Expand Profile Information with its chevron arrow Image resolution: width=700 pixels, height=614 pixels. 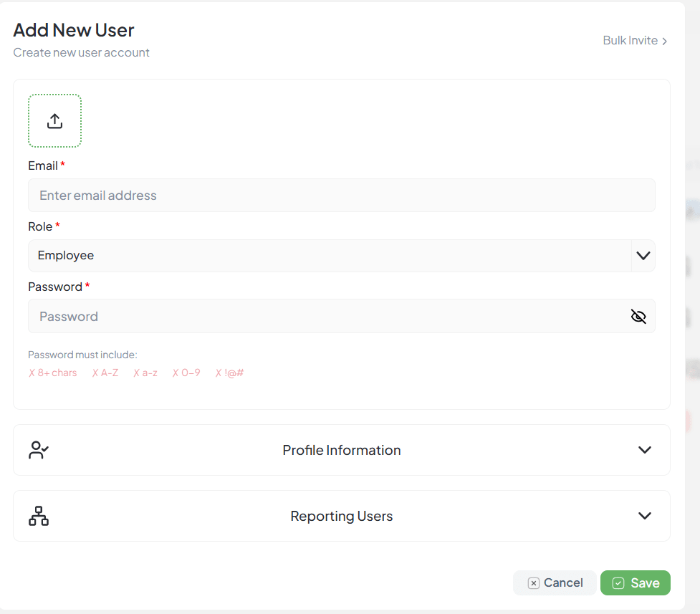(x=644, y=450)
